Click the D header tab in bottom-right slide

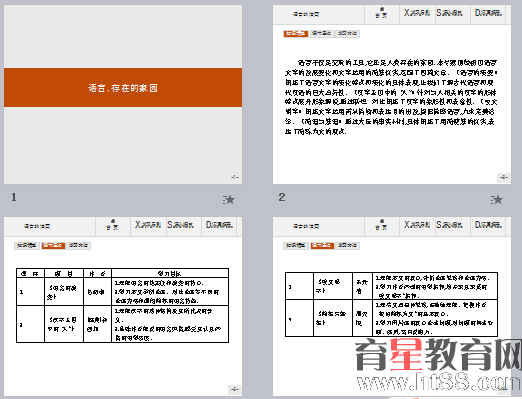pos(488,225)
